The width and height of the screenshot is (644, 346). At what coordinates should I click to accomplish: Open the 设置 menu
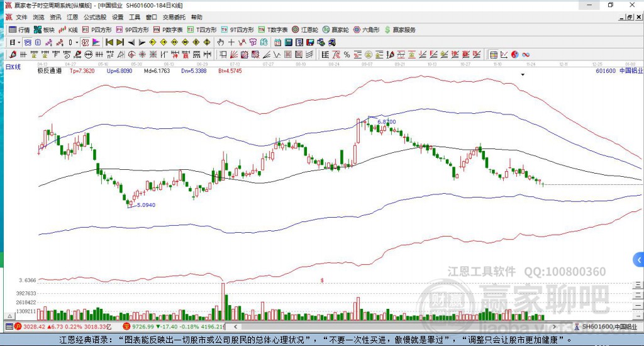tap(118, 17)
